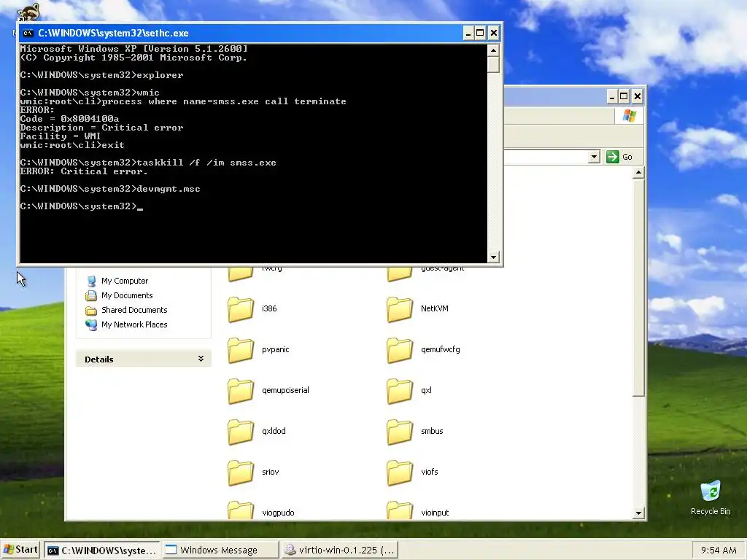Open the qemufwcfg folder icon
Image resolution: width=747 pixels, height=560 pixels.
point(400,351)
